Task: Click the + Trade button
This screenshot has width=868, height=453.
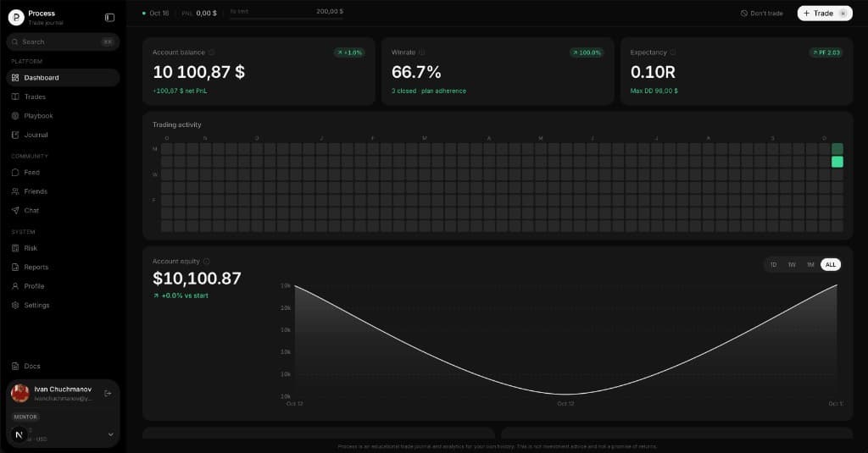Action: [824, 14]
